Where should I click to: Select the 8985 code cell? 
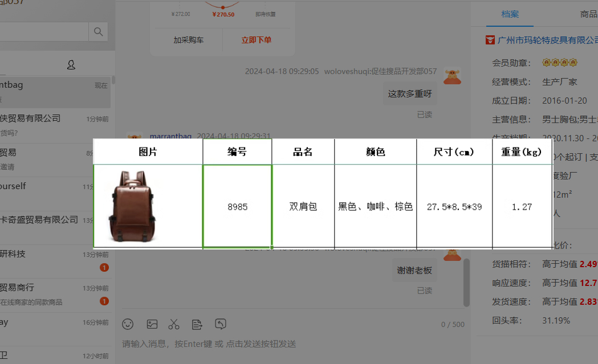[x=237, y=206]
